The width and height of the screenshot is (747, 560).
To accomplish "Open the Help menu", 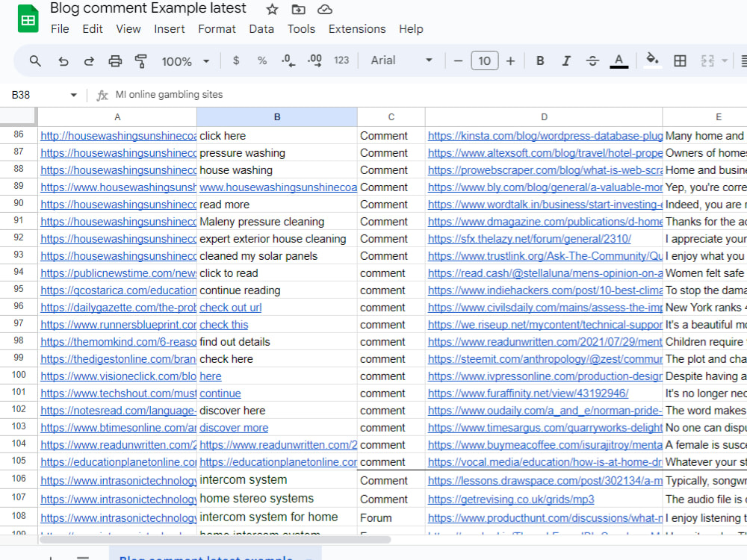I will [x=411, y=29].
